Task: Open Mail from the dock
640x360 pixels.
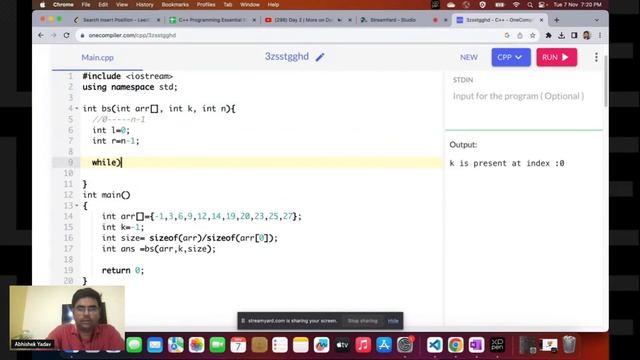Action: click(155, 345)
